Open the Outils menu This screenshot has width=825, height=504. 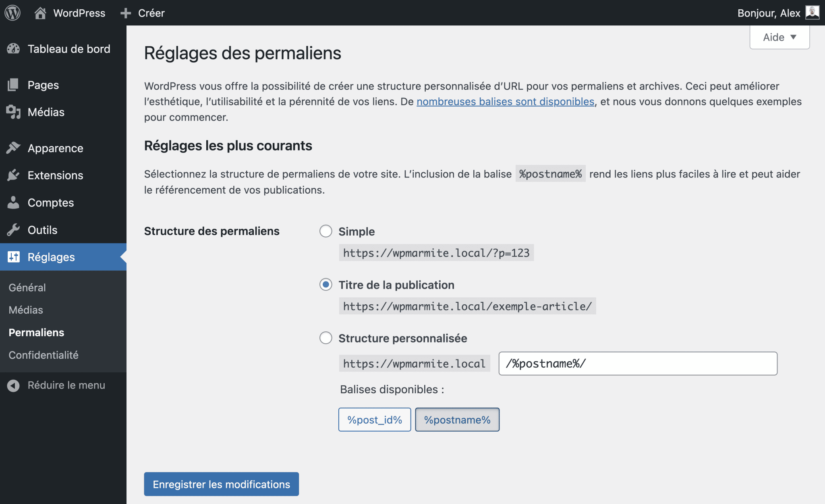click(63, 230)
